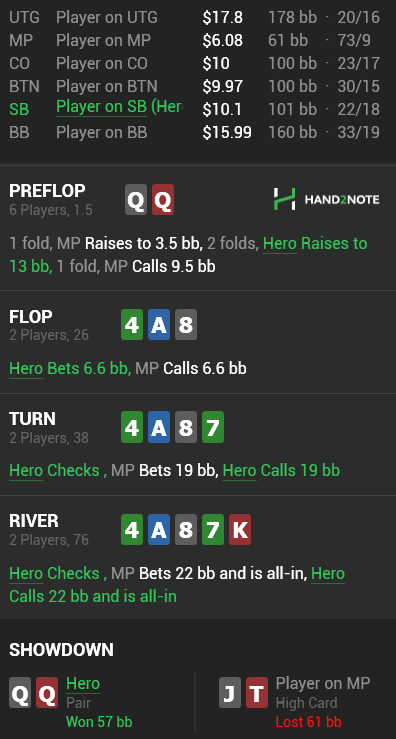The height and width of the screenshot is (739, 396).
Task: Open the Player on SB (Hero) link
Action: pyautogui.click(x=119, y=108)
